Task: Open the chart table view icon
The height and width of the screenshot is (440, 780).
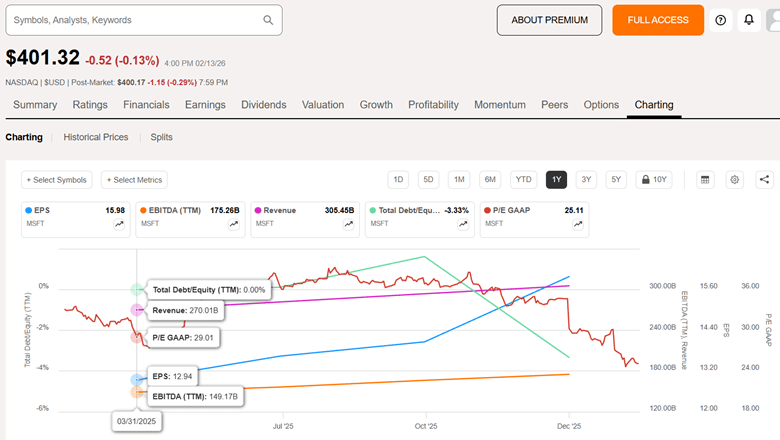Action: coord(705,180)
